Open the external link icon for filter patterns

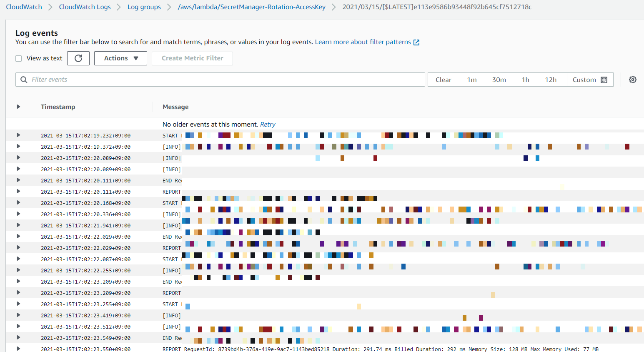[416, 42]
